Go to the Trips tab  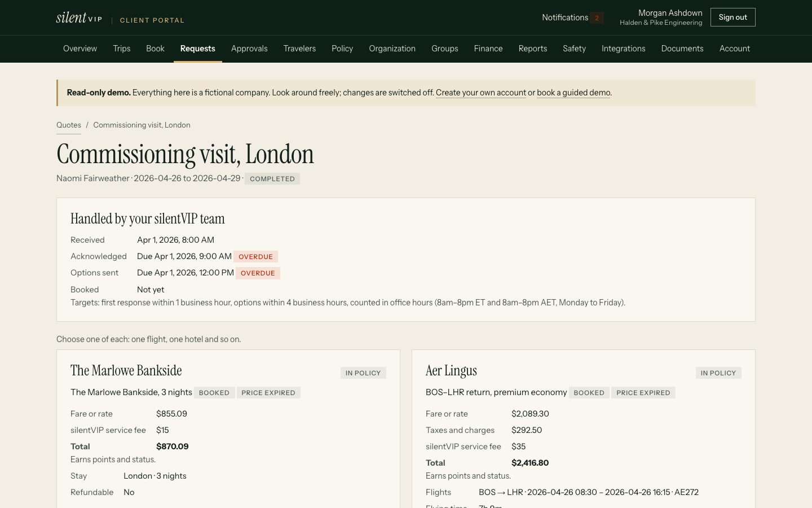(x=122, y=49)
